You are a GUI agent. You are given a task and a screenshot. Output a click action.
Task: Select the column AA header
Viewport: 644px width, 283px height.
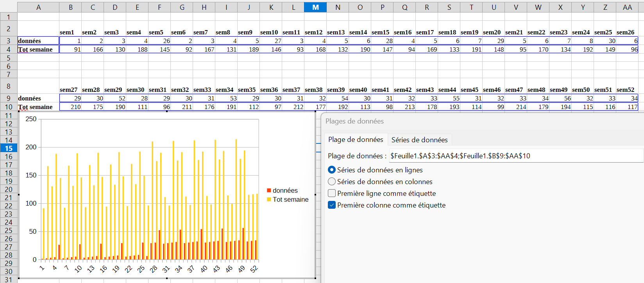click(x=627, y=7)
